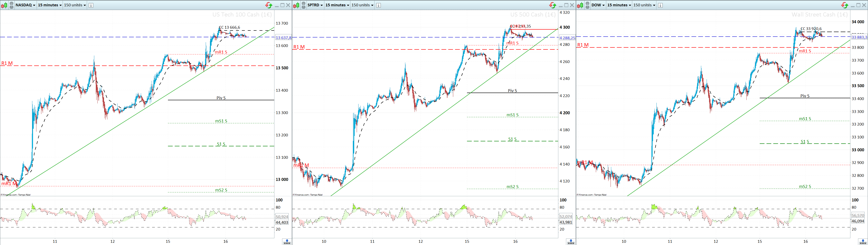Click the 13 637,8 current price label on NASDAQ
This screenshot has height=245, width=868.
[x=283, y=38]
